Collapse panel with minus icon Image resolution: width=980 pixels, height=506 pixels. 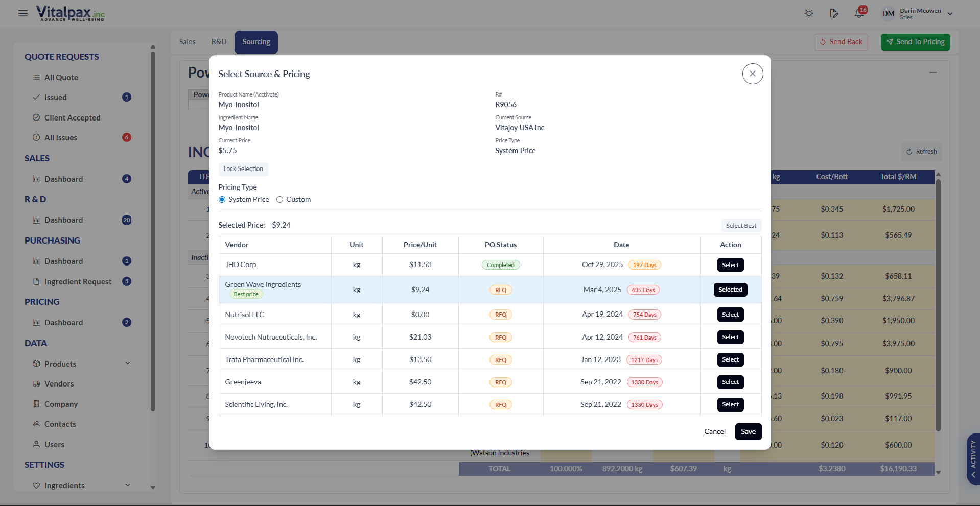(x=933, y=73)
